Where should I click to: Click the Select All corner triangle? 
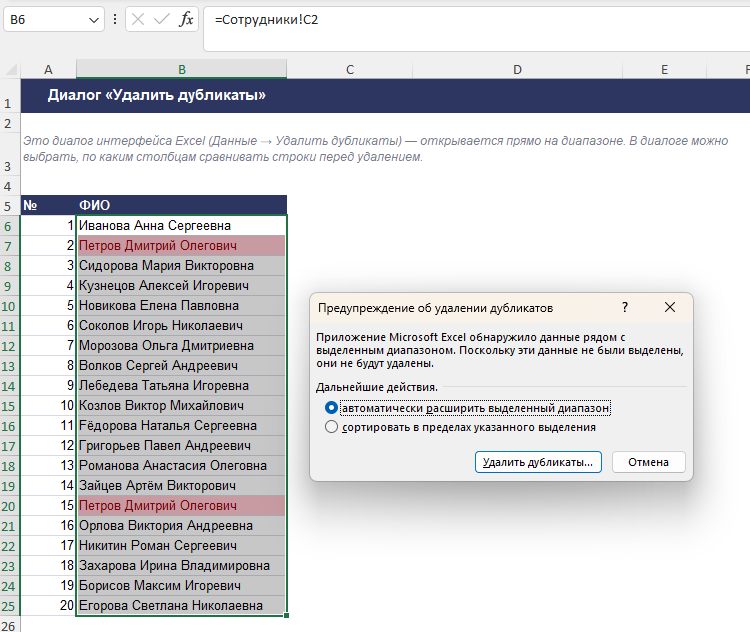tap(11, 70)
